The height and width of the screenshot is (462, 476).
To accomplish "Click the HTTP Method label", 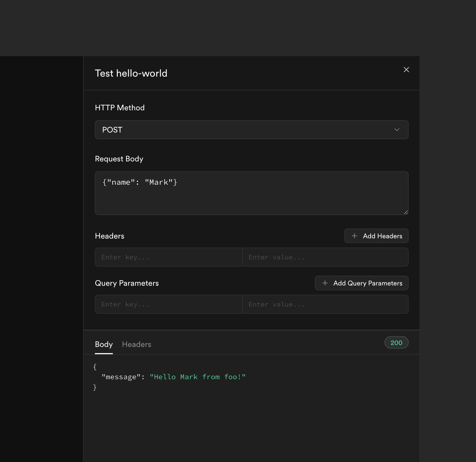I will tap(120, 108).
